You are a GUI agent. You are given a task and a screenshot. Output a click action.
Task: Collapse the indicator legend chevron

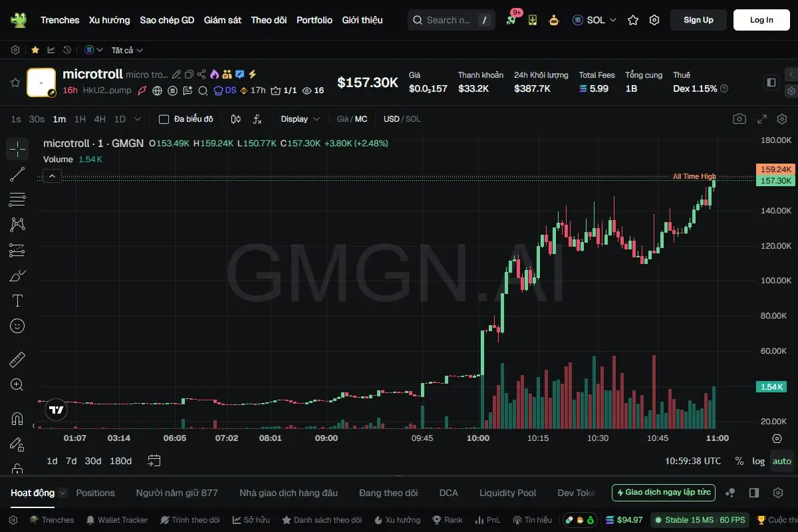point(53,176)
